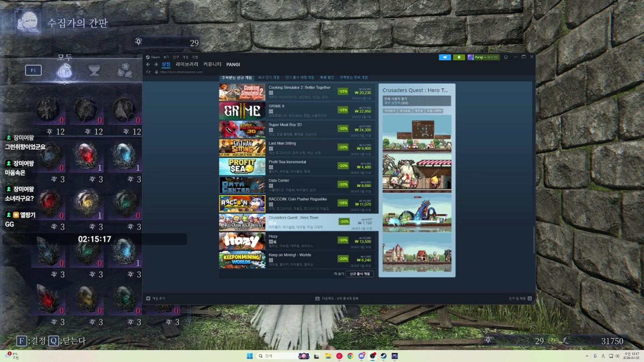Image resolution: width=644 pixels, height=362 pixels.
Task: Click the Hozy game thumbnail
Action: (242, 241)
